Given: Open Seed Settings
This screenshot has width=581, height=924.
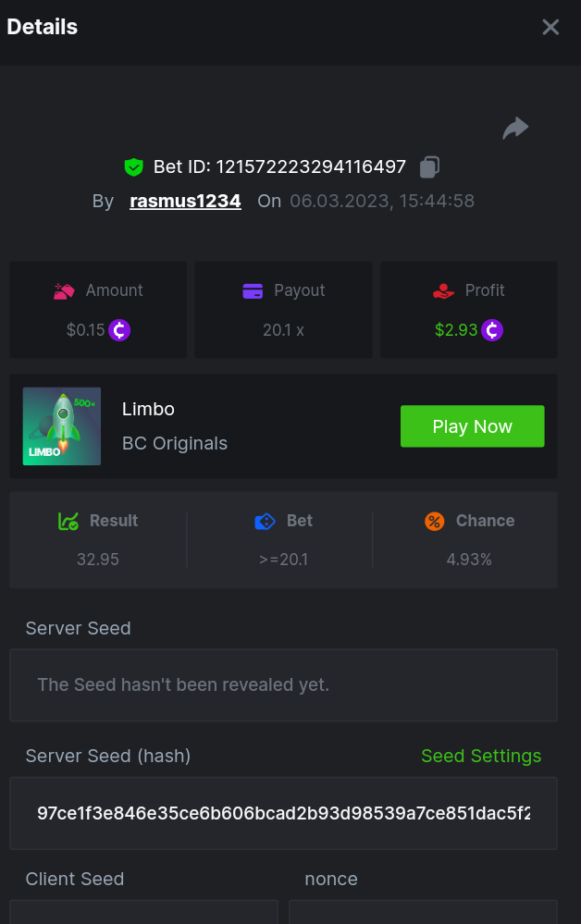Looking at the screenshot, I should point(481,756).
